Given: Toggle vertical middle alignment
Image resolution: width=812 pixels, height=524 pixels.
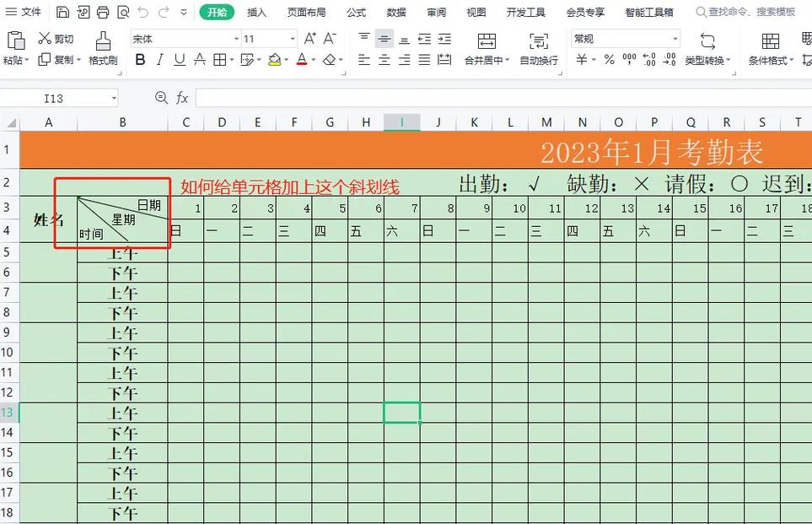Looking at the screenshot, I should (384, 39).
